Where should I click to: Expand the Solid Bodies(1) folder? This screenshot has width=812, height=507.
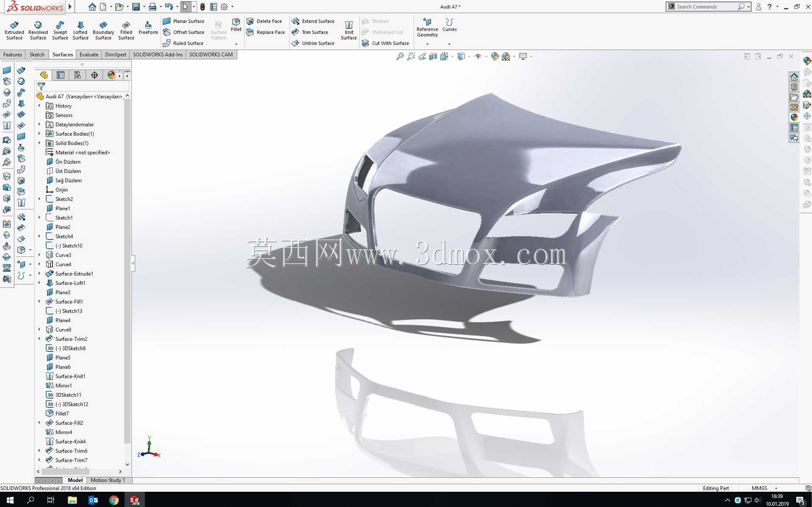click(x=39, y=143)
